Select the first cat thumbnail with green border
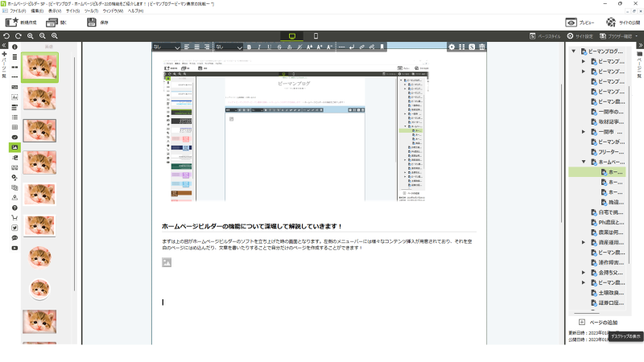 tap(39, 68)
